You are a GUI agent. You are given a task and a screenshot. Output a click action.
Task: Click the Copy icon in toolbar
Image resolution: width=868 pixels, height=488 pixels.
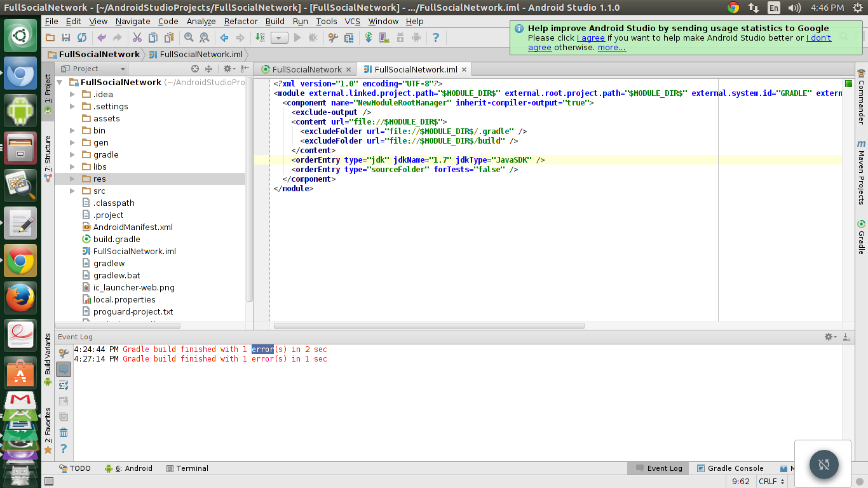tap(153, 38)
